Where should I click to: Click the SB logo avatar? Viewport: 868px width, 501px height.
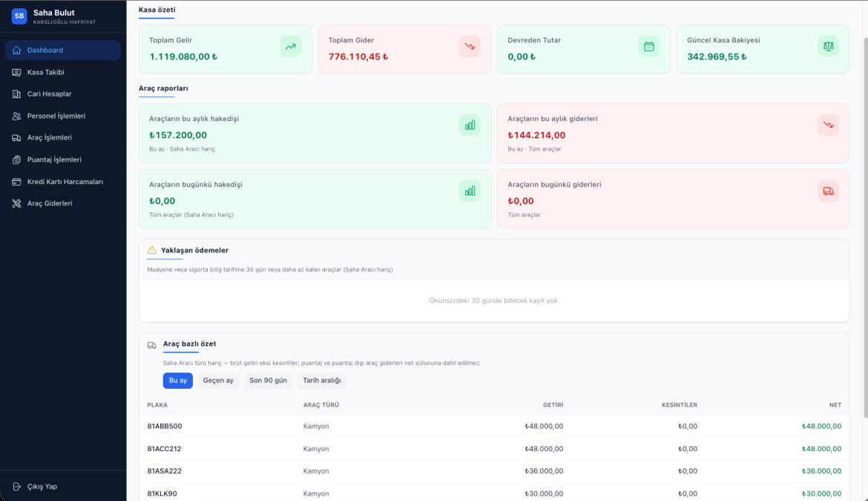click(19, 16)
